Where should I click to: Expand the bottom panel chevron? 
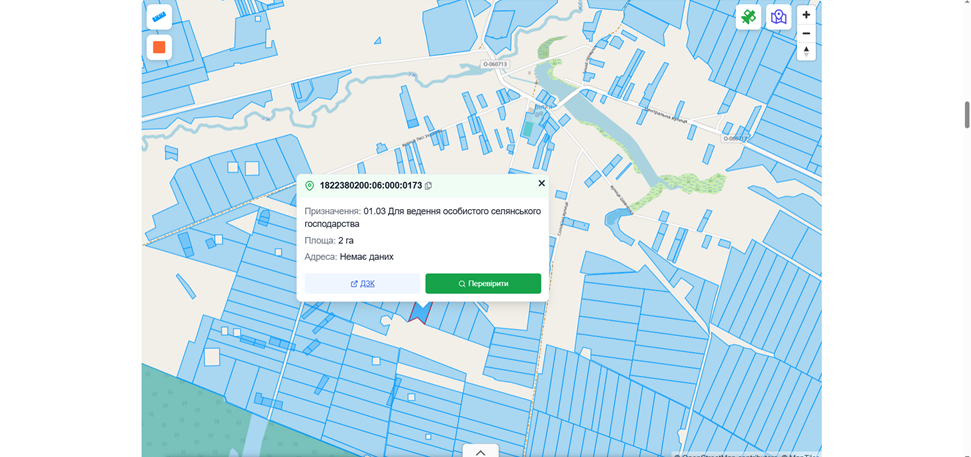pyautogui.click(x=481, y=451)
